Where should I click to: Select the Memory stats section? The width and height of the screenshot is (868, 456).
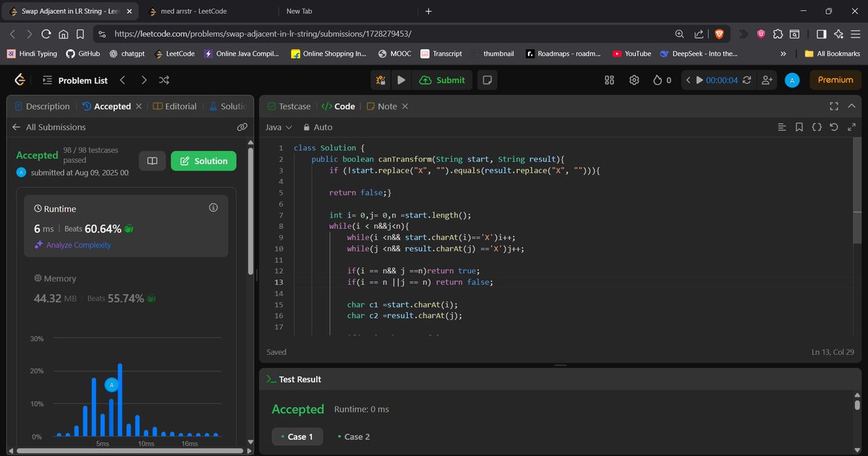click(127, 288)
